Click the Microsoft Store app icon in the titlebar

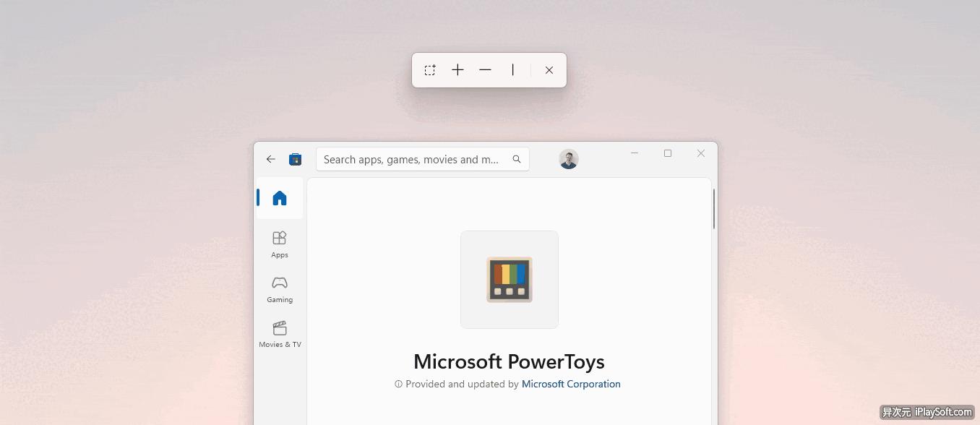pos(296,159)
